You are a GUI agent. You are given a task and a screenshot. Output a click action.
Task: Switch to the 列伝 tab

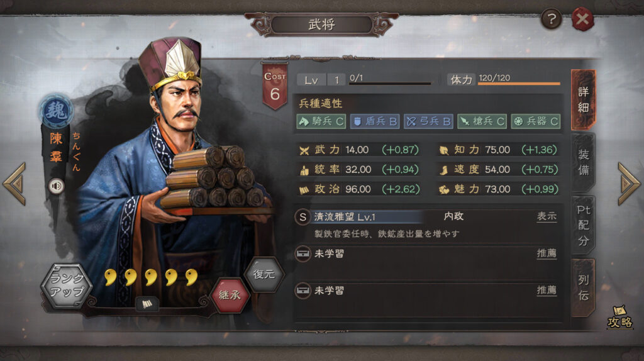[x=583, y=287]
